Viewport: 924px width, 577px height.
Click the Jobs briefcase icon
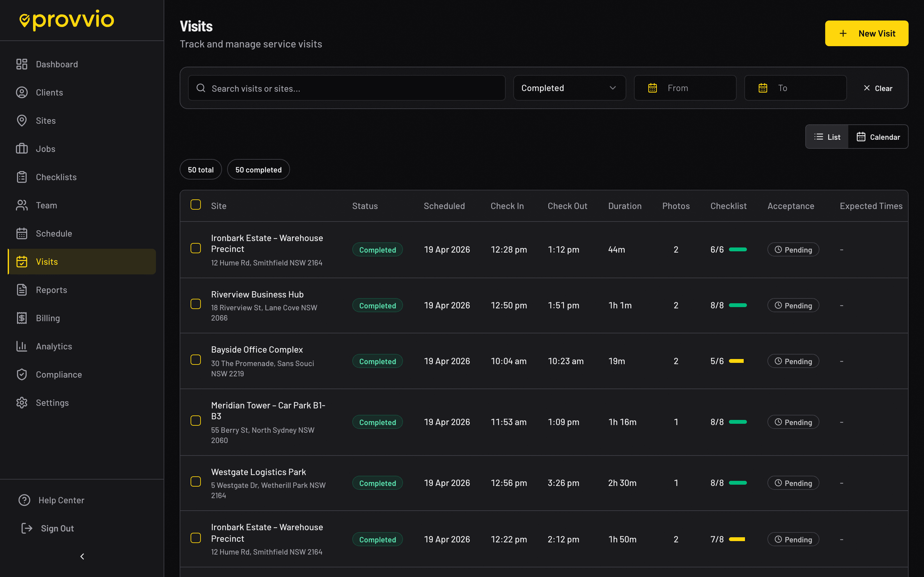click(x=22, y=149)
